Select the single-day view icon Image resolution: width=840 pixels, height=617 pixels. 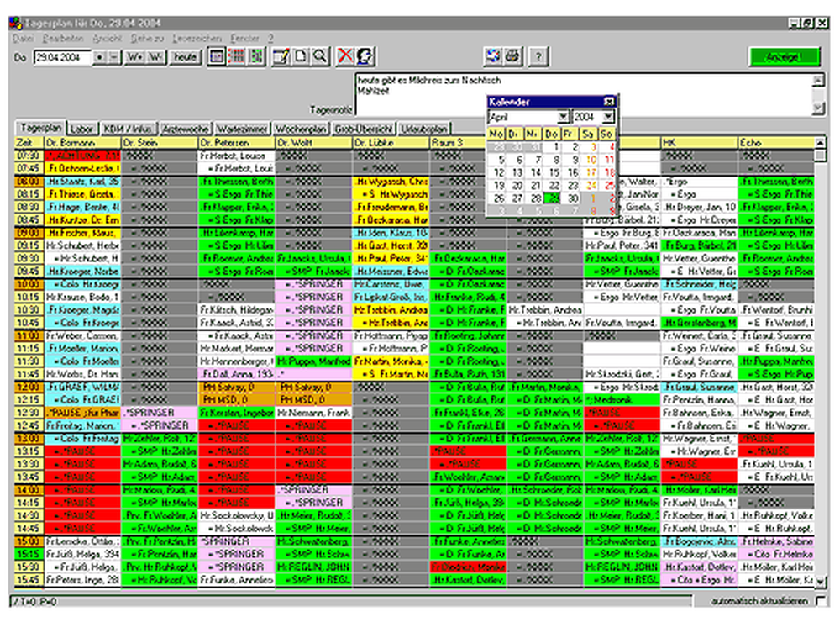point(216,56)
